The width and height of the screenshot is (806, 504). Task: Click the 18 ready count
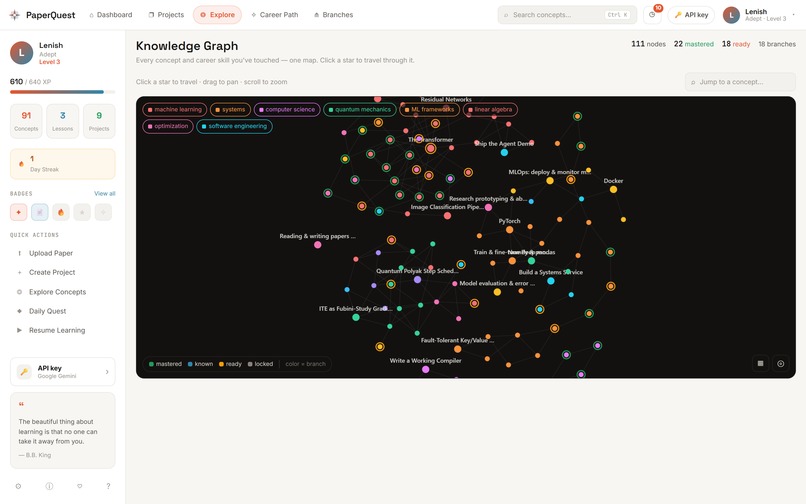(736, 44)
